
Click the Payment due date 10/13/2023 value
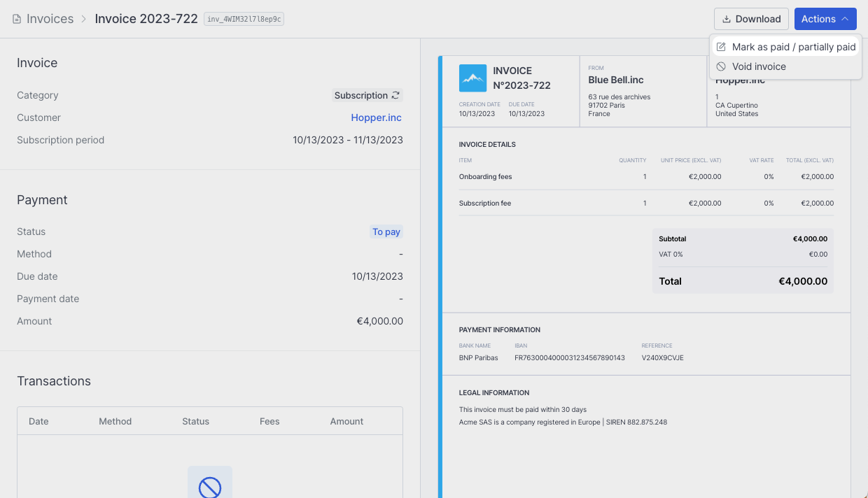pos(377,276)
